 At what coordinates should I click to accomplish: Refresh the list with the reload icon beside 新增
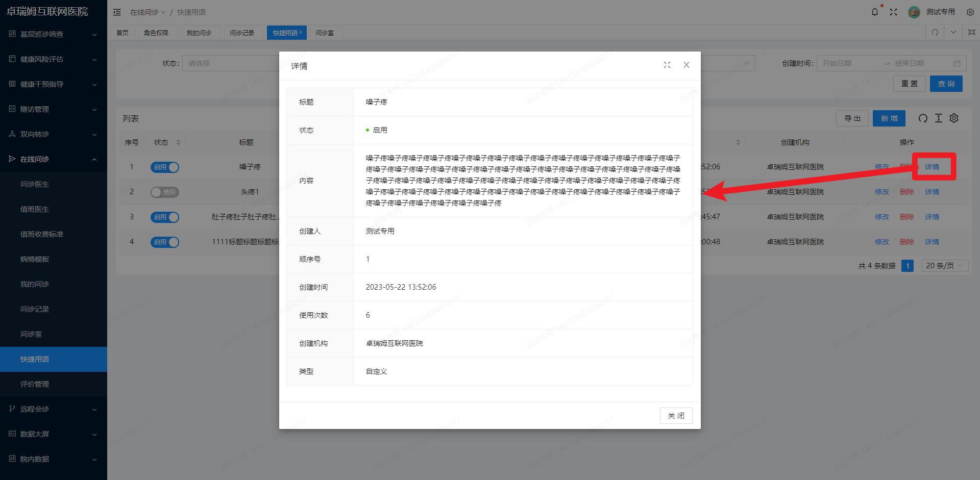pyautogui.click(x=923, y=118)
